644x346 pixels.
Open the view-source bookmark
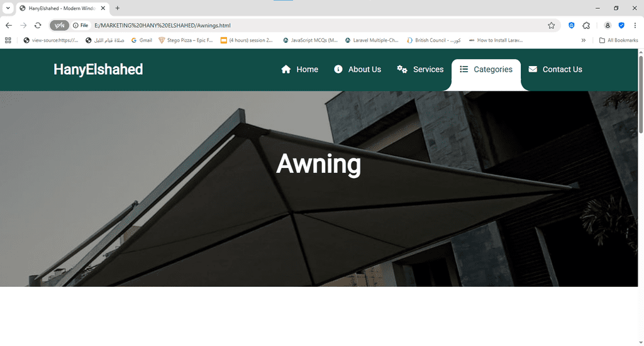coord(51,40)
